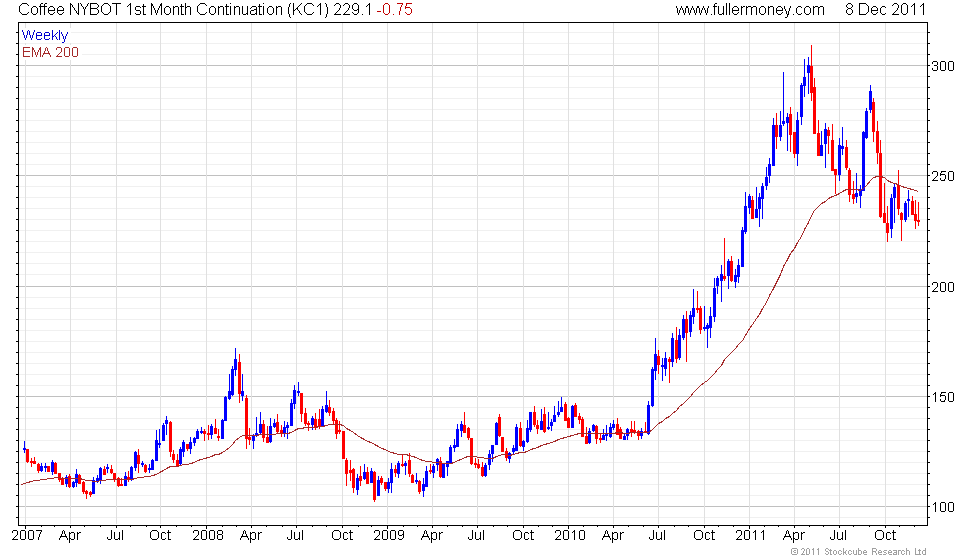Click the "© 2011 Stockcube Research Ltd" copyright text
Screen dimensions: 980x560
point(858,552)
